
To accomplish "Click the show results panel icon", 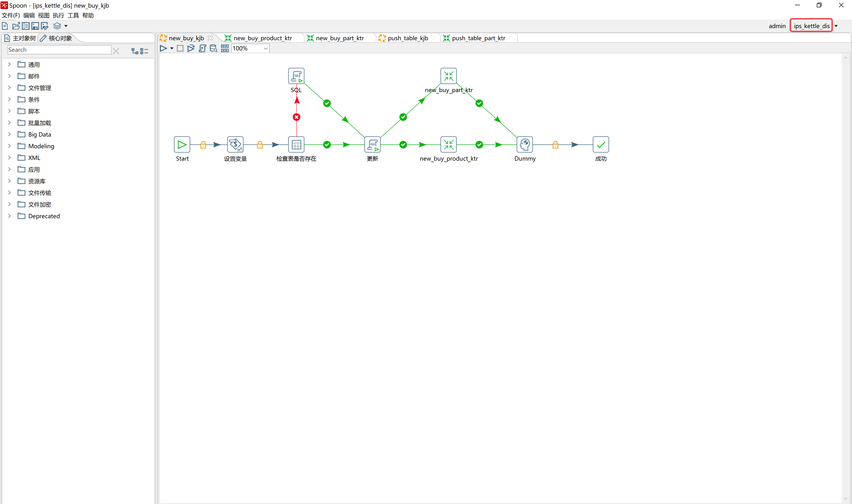I will pos(225,48).
